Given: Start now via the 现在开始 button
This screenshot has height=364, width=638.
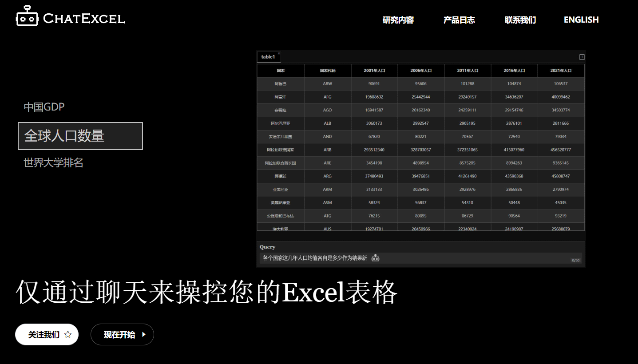Looking at the screenshot, I should (x=122, y=335).
